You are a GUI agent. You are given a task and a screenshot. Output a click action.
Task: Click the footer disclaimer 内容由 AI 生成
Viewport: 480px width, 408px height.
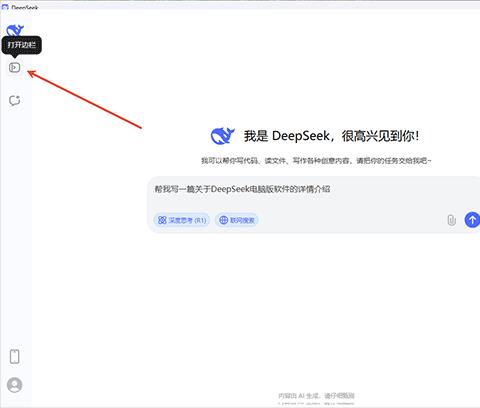316,396
